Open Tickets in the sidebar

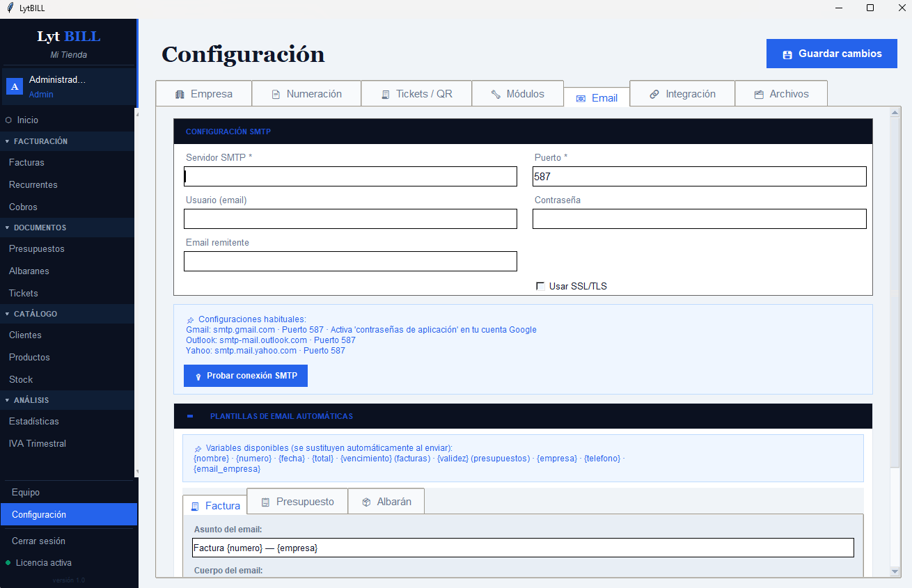click(x=67, y=293)
